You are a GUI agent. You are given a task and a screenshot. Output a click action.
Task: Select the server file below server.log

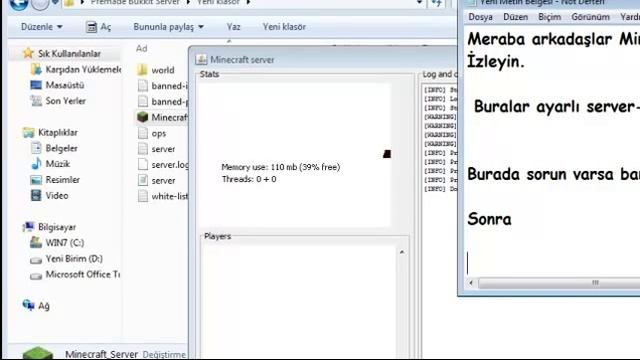coord(163,180)
